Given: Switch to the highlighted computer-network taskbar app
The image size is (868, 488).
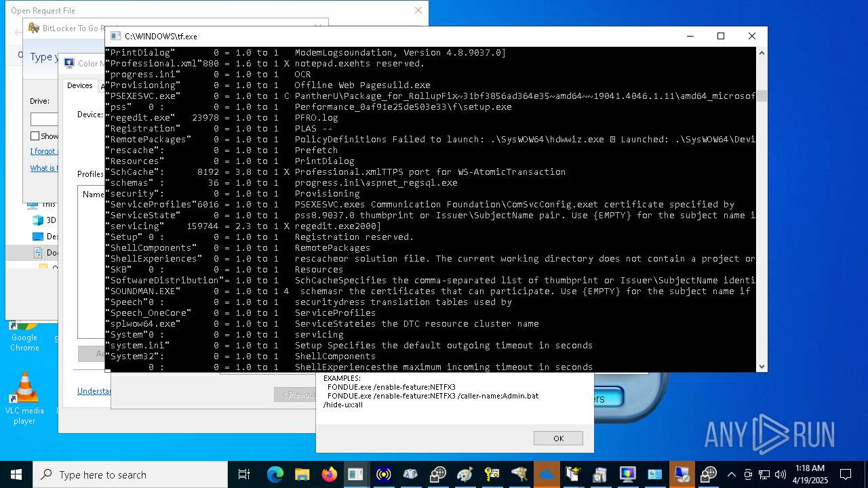Looking at the screenshot, I should [682, 474].
